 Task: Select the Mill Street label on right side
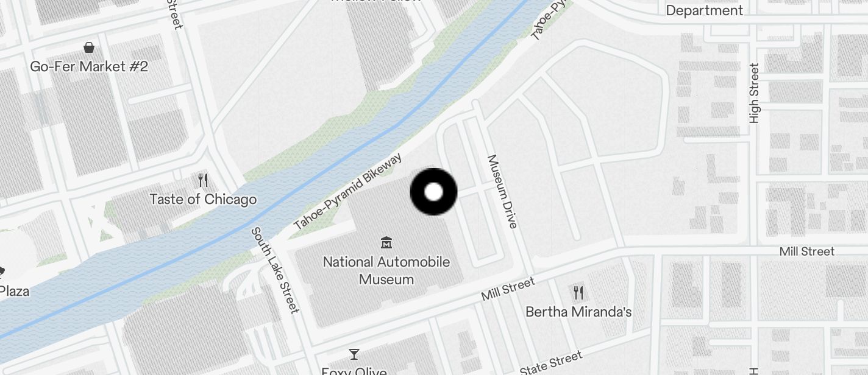coord(807,251)
